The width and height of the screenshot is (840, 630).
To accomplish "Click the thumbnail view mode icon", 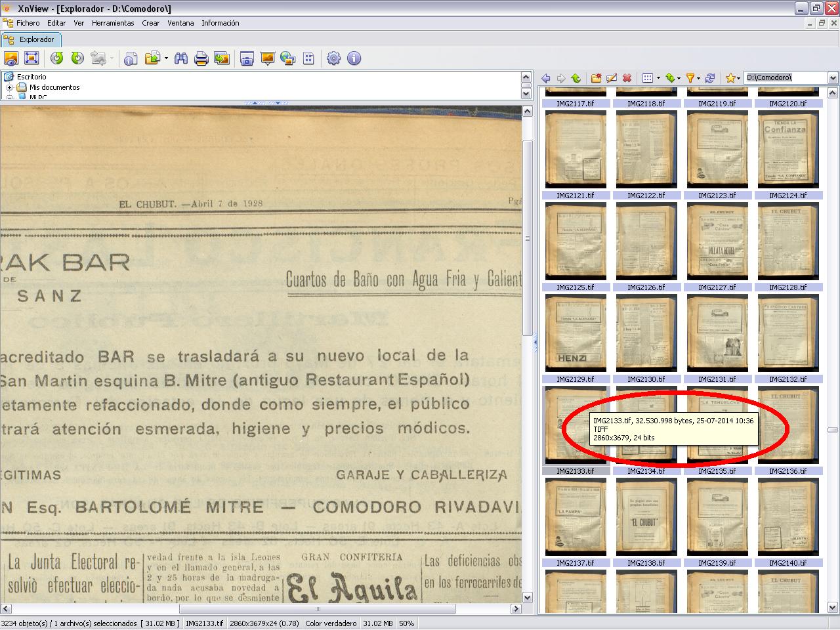I will tap(648, 78).
